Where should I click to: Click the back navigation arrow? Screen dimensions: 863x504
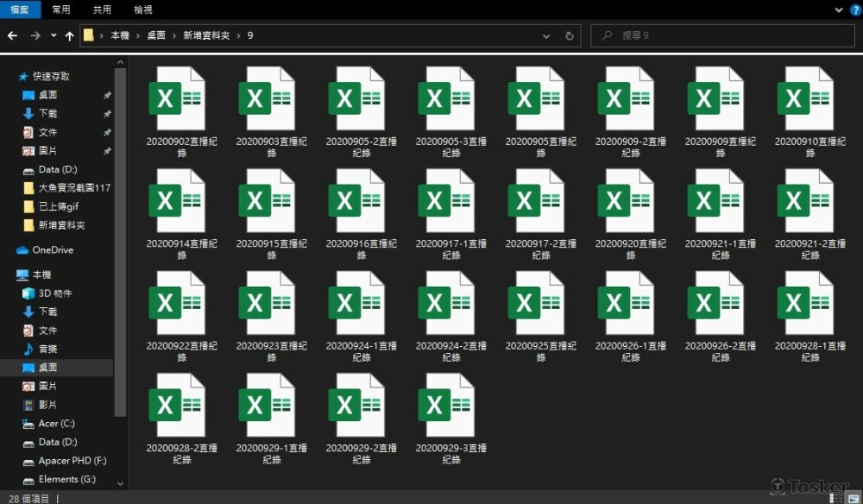click(12, 36)
